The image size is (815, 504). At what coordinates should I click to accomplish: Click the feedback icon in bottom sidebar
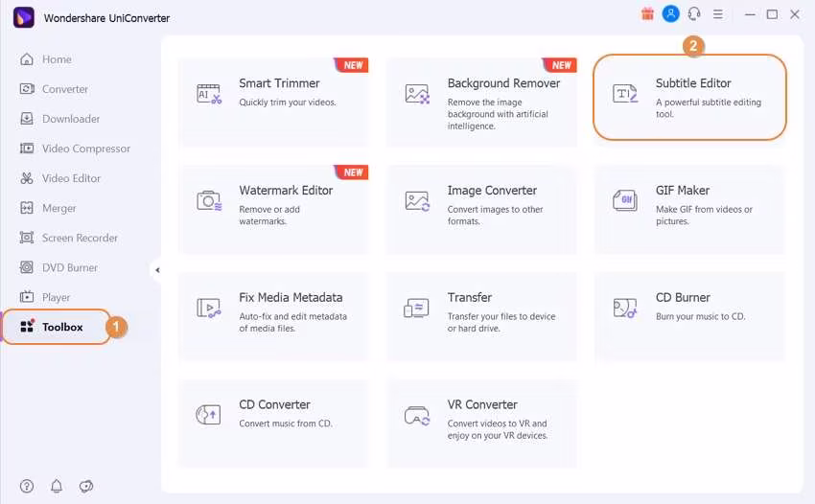coord(86,486)
